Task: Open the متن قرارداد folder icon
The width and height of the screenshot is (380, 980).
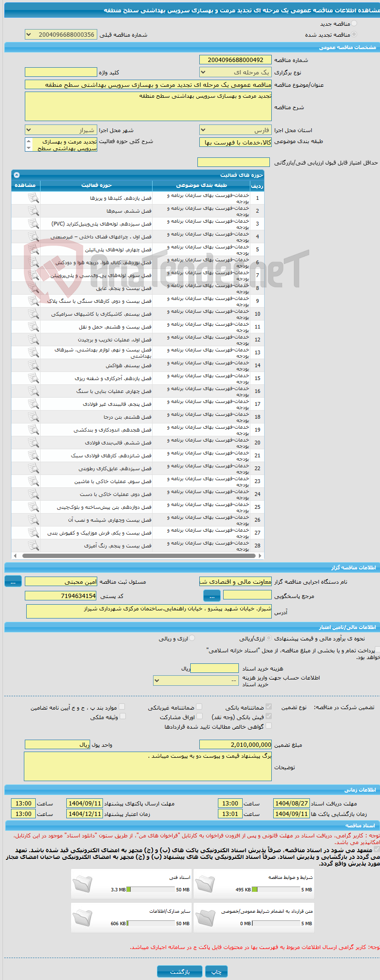Action: (205, 918)
